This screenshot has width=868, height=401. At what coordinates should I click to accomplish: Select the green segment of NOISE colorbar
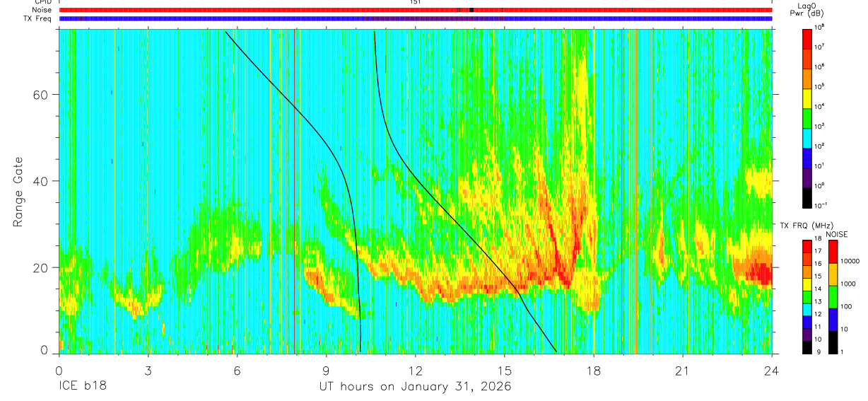pyautogui.click(x=833, y=296)
